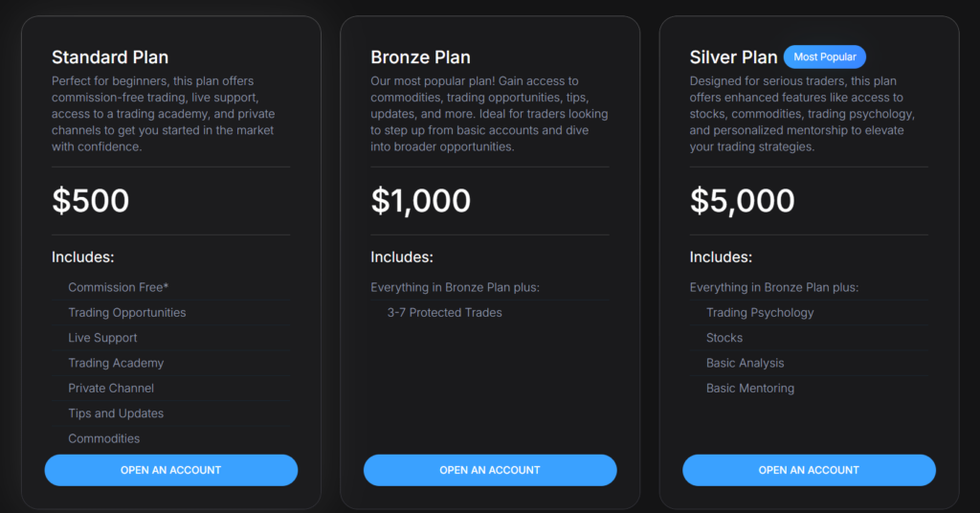Click the 3-7 Protected Trades item
The image size is (980, 513).
[x=444, y=313]
